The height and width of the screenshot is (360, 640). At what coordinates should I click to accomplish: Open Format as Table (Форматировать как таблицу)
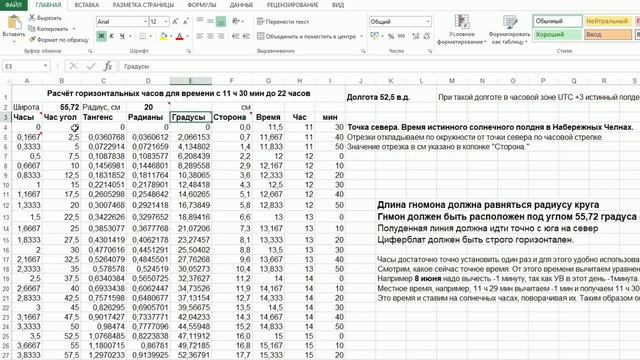point(509,29)
